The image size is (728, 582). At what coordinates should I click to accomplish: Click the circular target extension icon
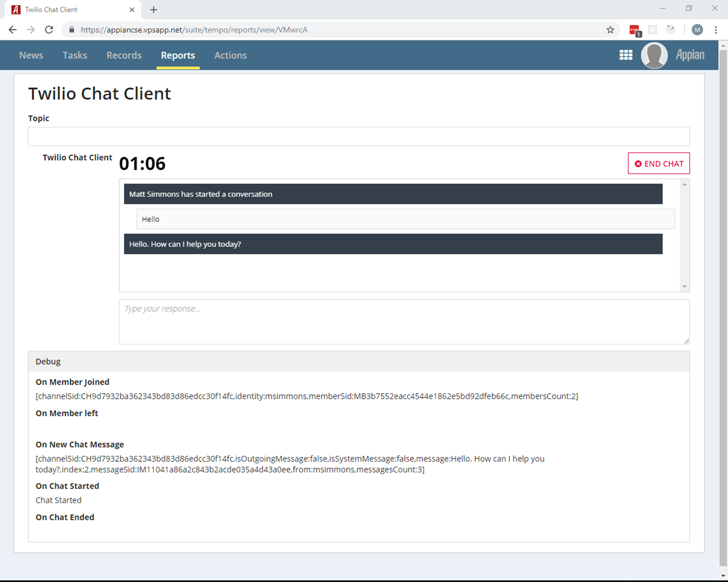click(671, 30)
